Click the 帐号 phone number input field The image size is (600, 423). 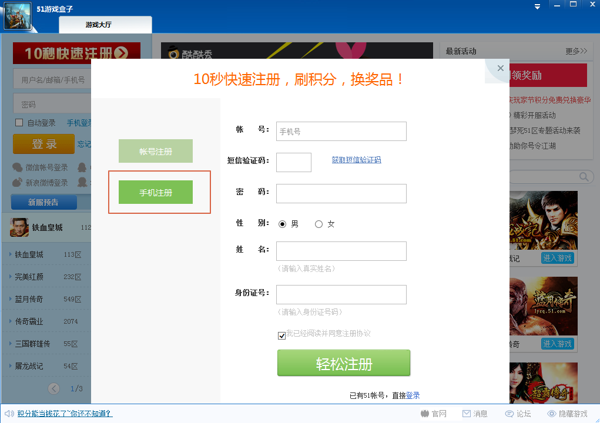coord(341,131)
